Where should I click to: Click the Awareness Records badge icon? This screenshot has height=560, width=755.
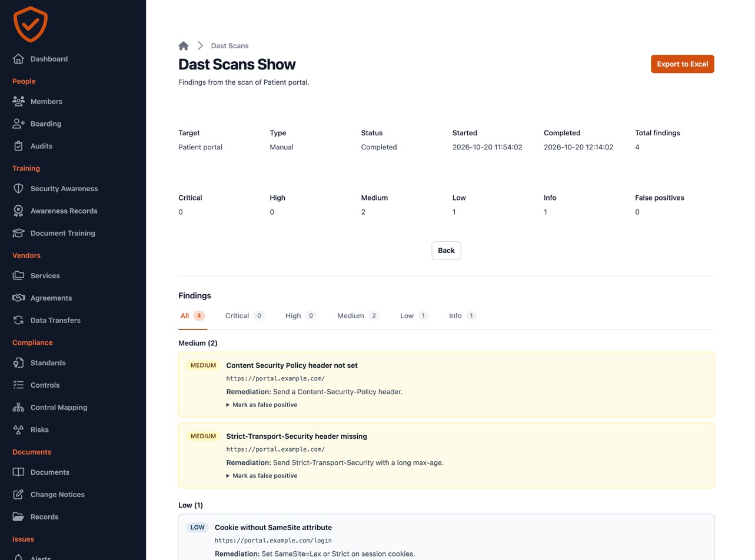point(18,211)
